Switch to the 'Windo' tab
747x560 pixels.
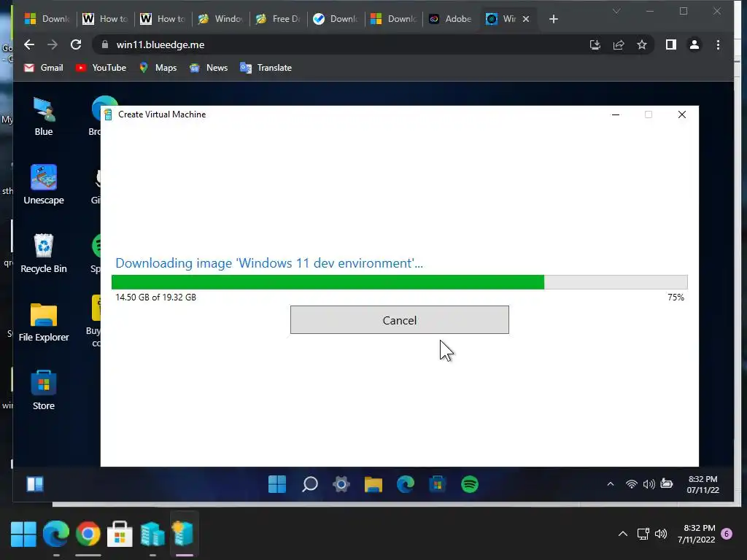[220, 18]
